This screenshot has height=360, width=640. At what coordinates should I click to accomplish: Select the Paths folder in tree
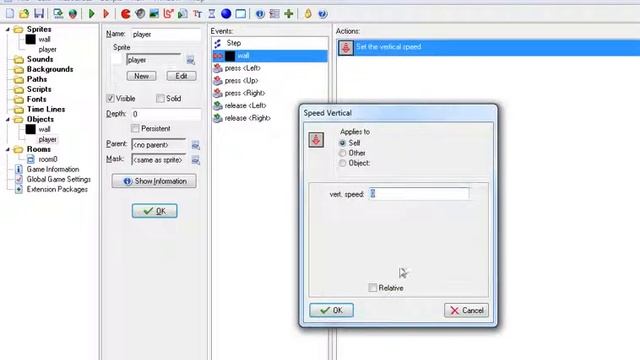[37, 79]
